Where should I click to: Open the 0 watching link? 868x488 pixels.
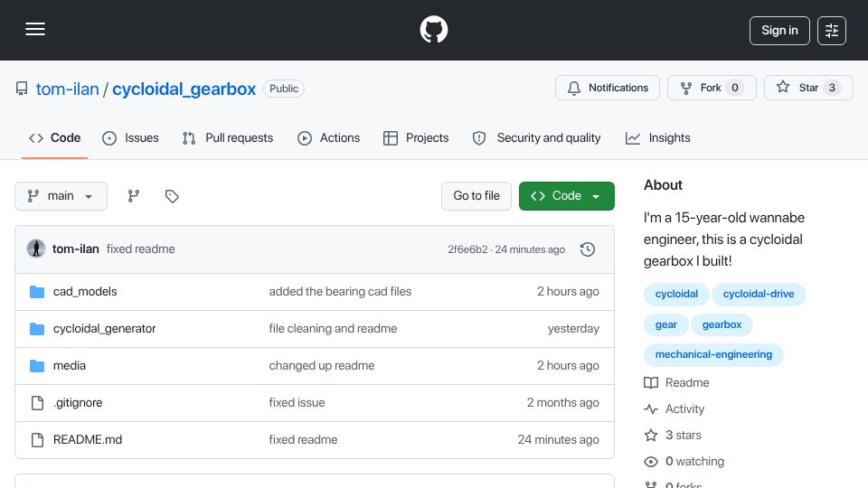[x=684, y=462]
